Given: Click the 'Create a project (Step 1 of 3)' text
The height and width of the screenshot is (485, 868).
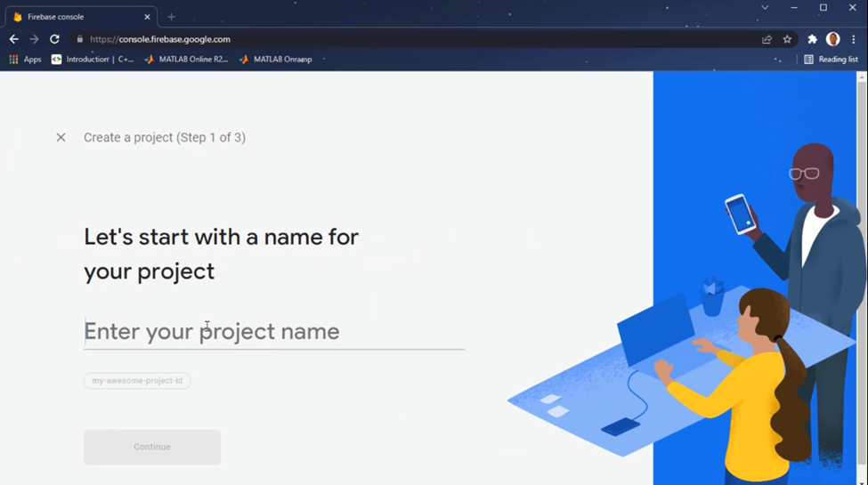Looking at the screenshot, I should pyautogui.click(x=165, y=137).
